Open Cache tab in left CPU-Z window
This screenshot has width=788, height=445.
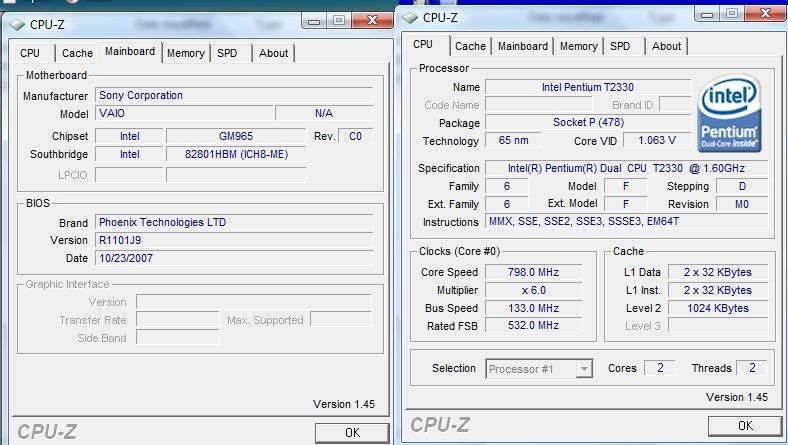pyautogui.click(x=77, y=53)
